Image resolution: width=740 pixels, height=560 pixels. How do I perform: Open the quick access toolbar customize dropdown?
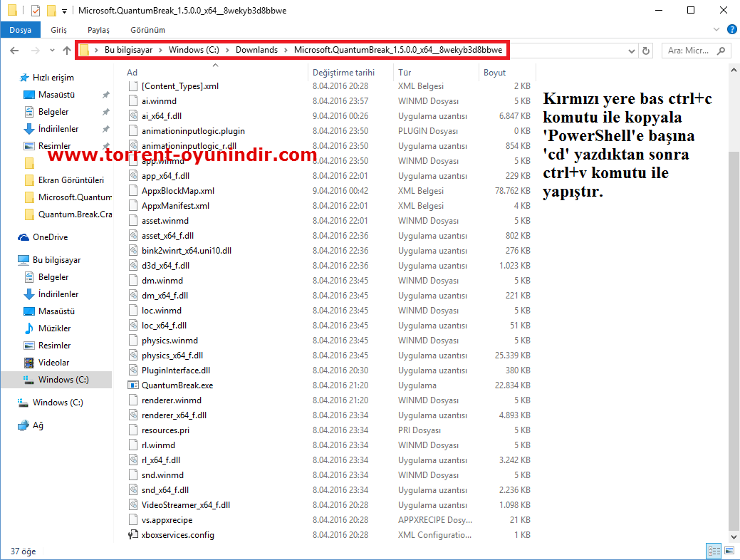coord(65,11)
